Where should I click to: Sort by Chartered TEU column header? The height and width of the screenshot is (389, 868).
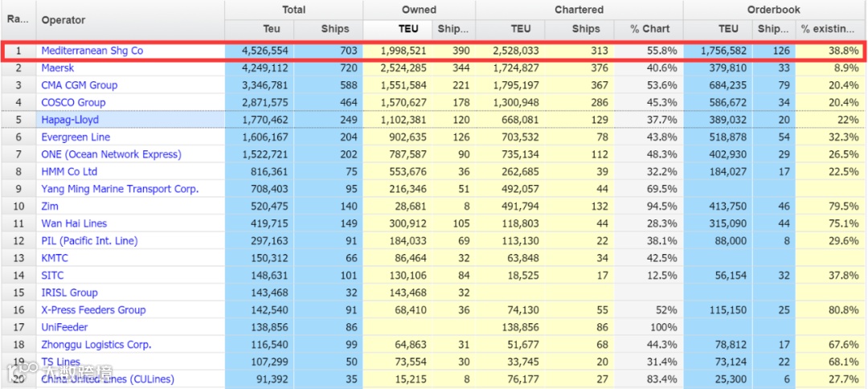[510, 29]
